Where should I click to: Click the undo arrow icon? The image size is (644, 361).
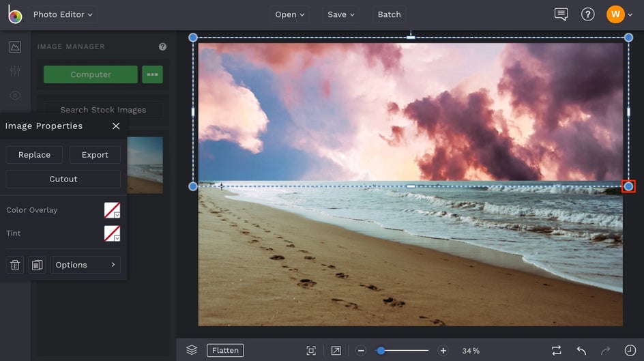581,351
